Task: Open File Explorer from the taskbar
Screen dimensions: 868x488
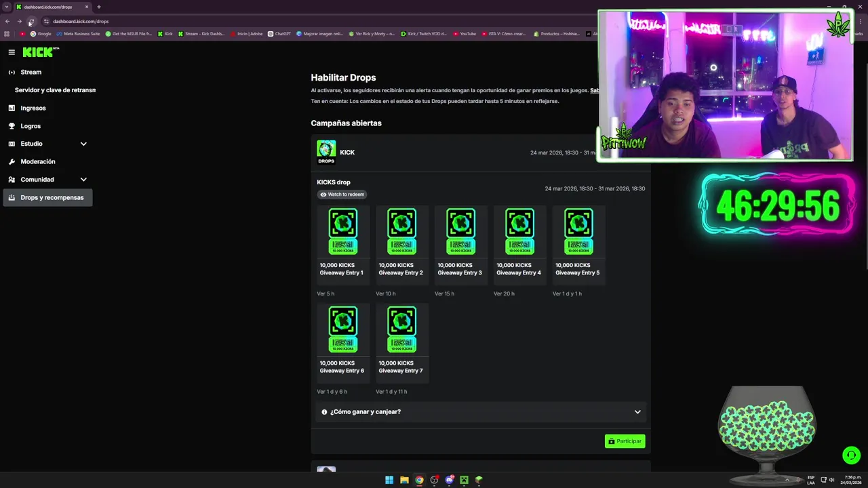Action: (x=404, y=480)
